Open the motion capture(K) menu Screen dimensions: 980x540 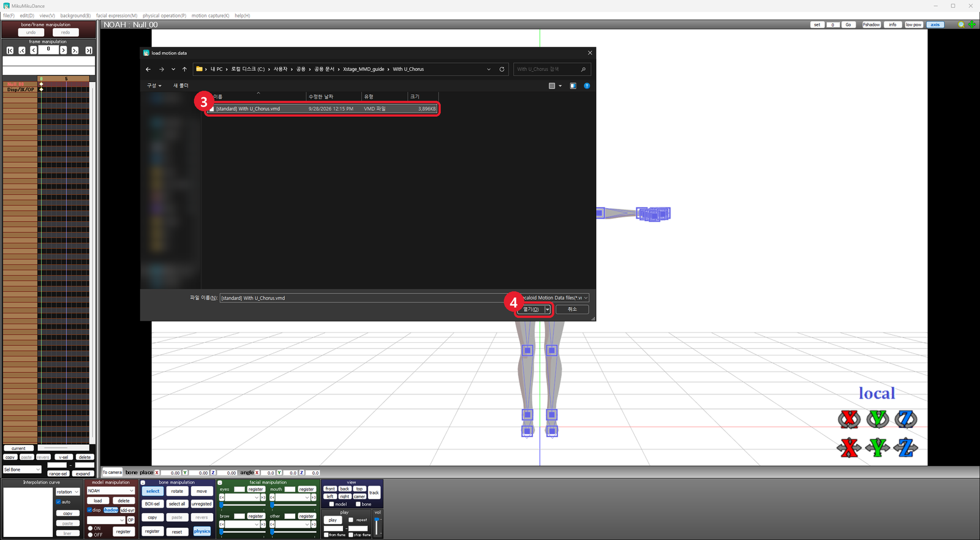[210, 15]
